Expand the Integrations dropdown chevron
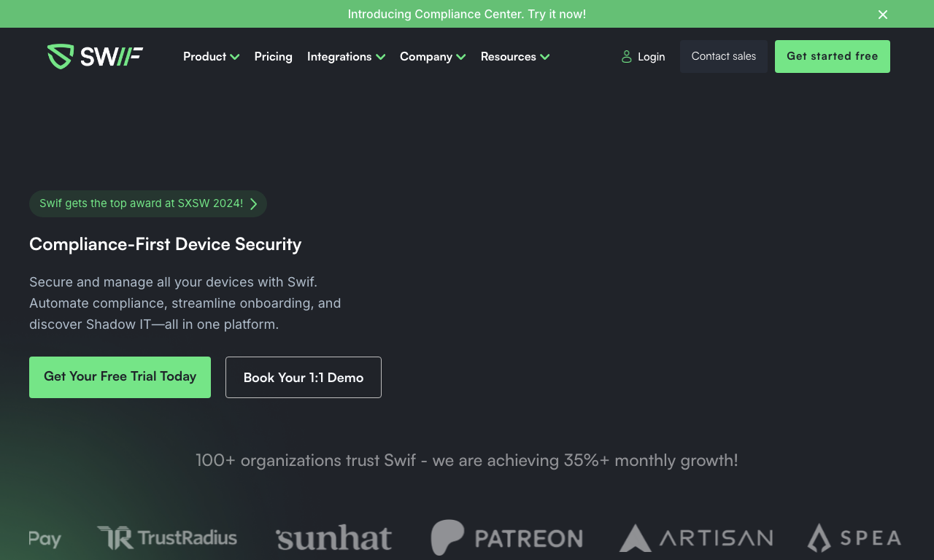This screenshot has height=560, width=934. (x=380, y=57)
